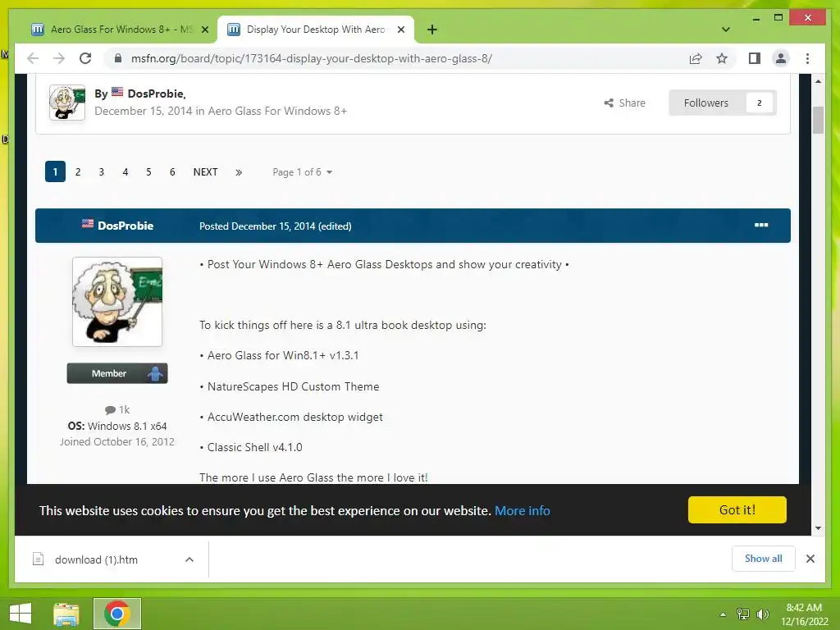Open the tab search chevron
The height and width of the screenshot is (630, 840).
(725, 30)
